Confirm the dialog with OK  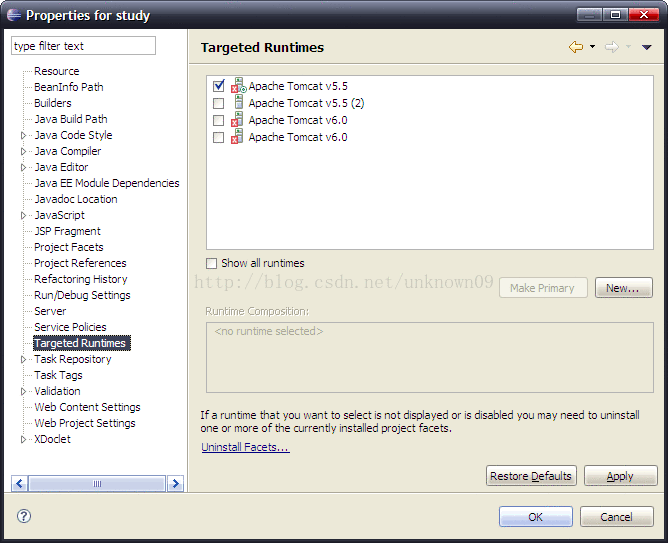(536, 517)
